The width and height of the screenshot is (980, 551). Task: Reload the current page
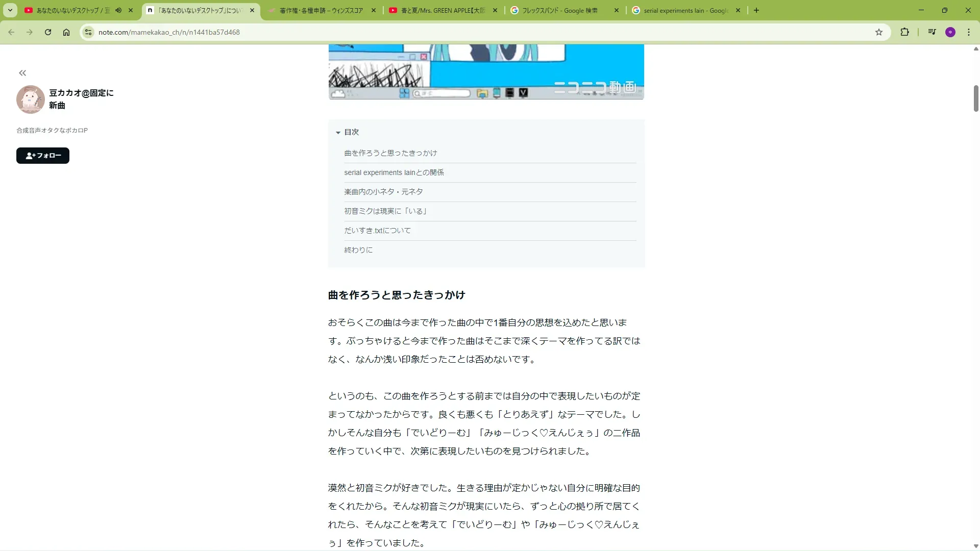click(x=47, y=32)
